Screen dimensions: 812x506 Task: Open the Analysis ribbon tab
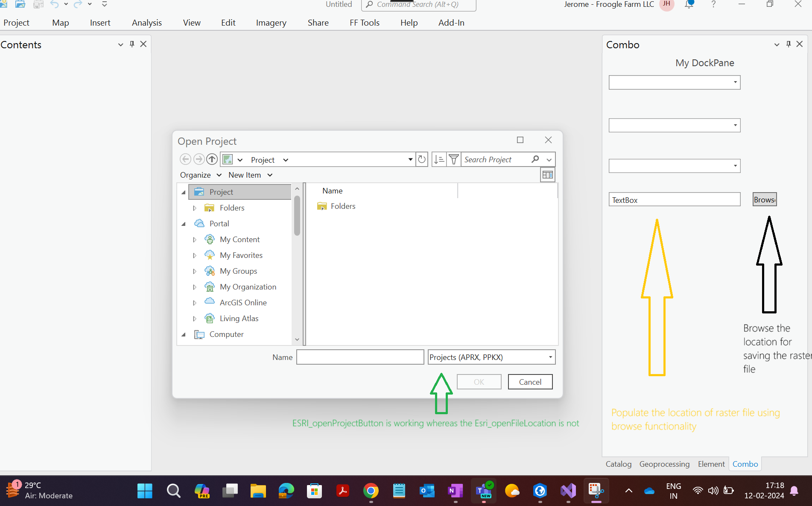point(147,23)
